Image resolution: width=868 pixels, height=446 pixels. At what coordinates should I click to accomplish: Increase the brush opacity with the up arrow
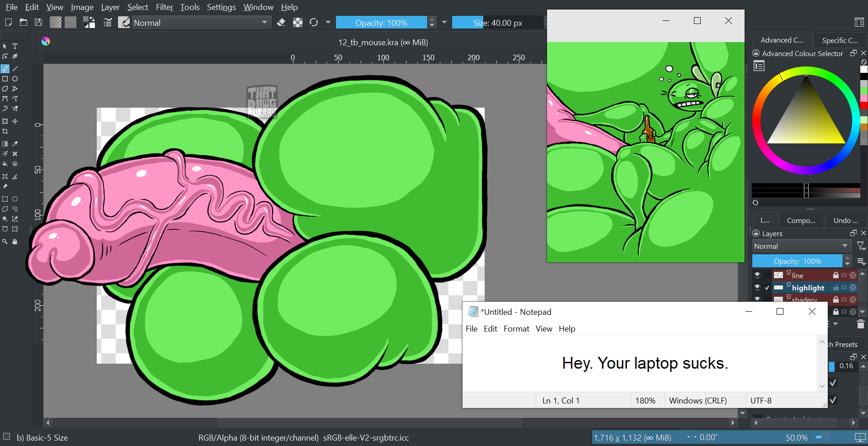(x=432, y=19)
